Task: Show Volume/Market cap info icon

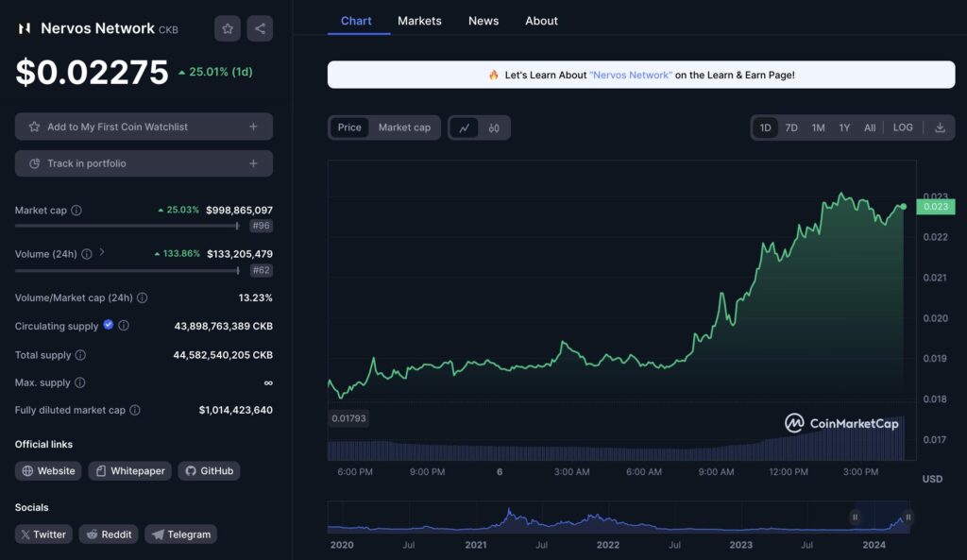Action: pyautogui.click(x=143, y=297)
